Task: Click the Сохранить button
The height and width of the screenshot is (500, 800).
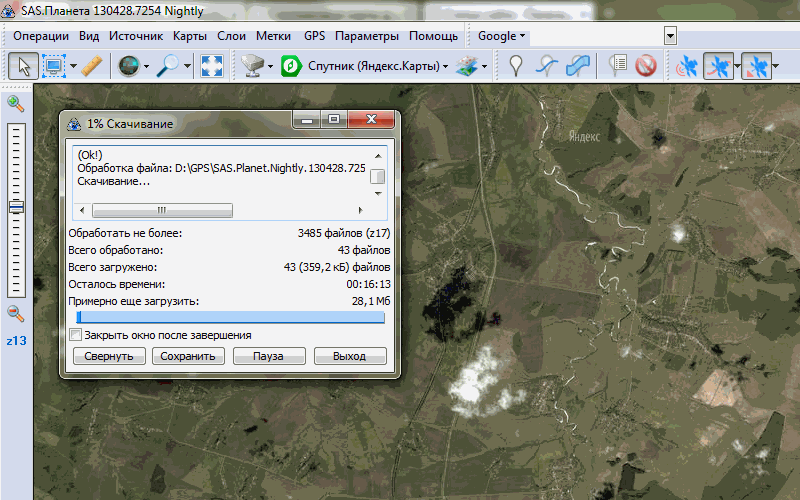Action: click(x=188, y=356)
